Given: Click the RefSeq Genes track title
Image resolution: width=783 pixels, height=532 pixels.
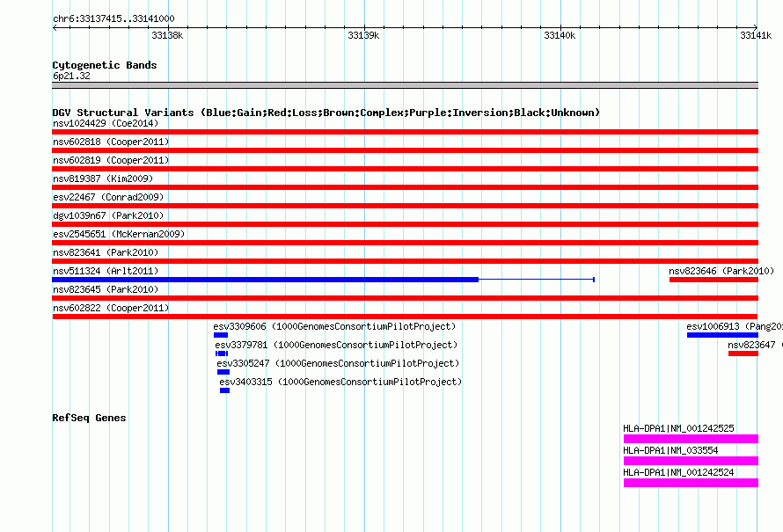Looking at the screenshot, I should (x=89, y=418).
